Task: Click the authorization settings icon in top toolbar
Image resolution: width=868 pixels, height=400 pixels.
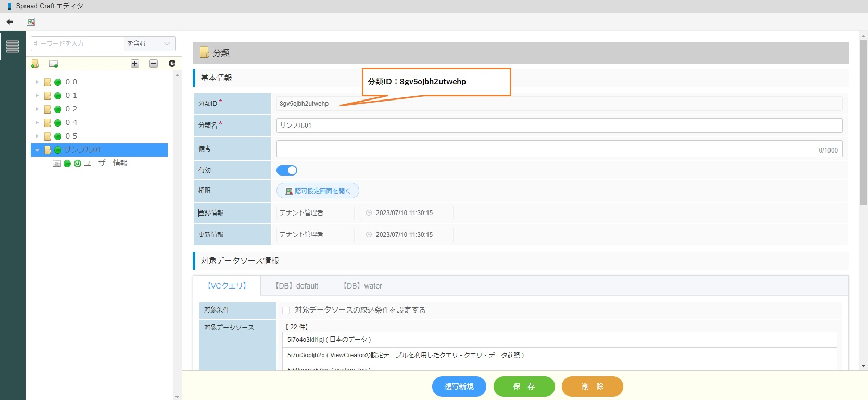Action: click(31, 22)
